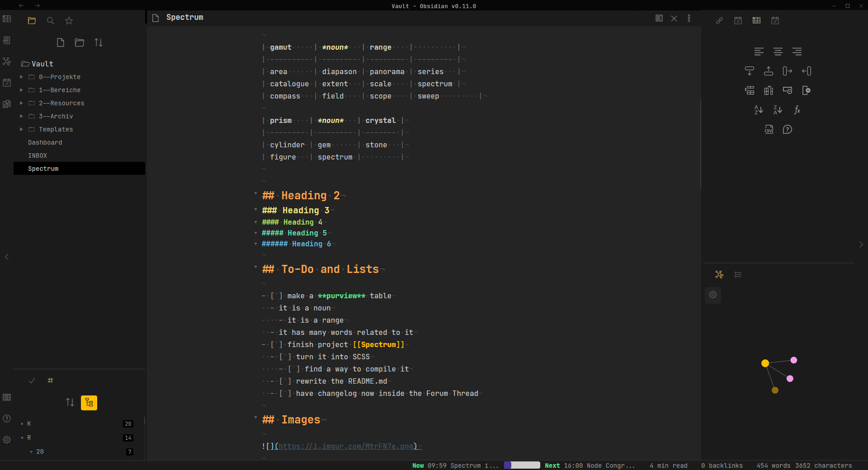Image resolution: width=868 pixels, height=470 pixels.
Task: Open today's daily note from the left ribbon
Action: pyautogui.click(x=7, y=83)
